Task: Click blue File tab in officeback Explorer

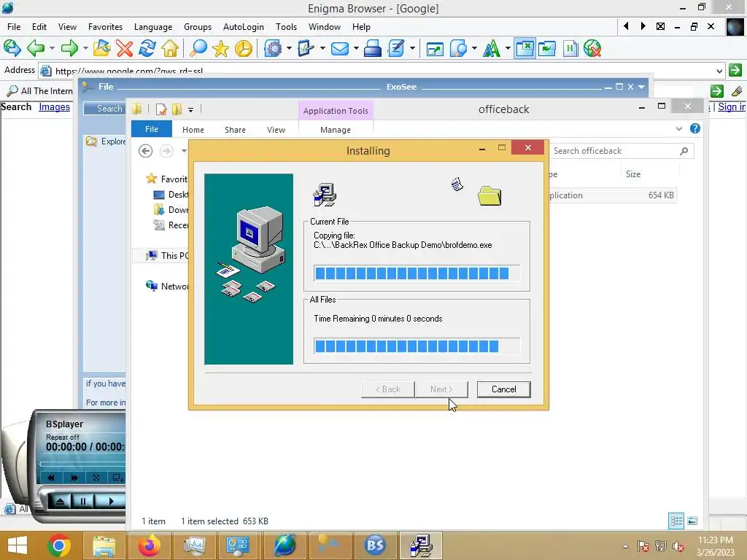Action: pyautogui.click(x=152, y=129)
